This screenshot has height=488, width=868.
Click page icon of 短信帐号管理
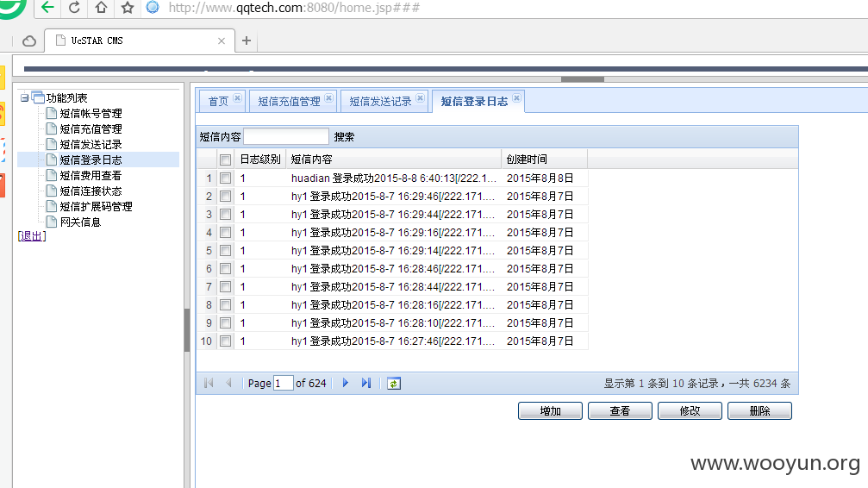click(52, 113)
